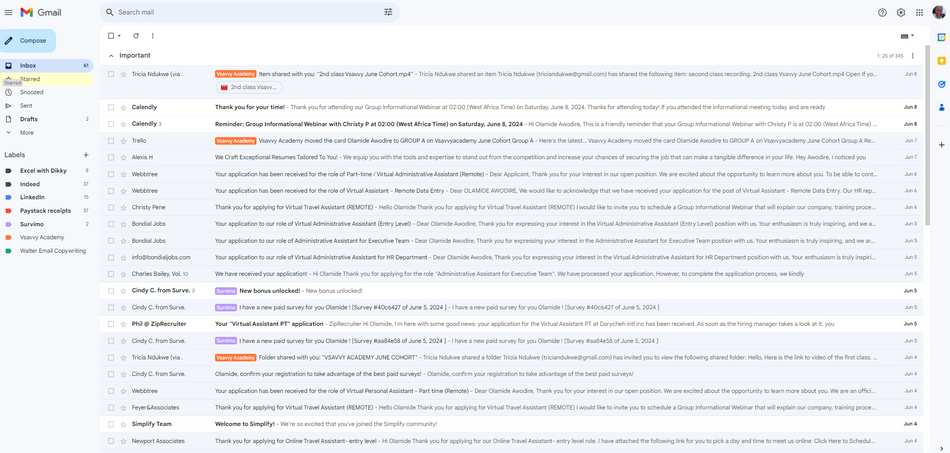Open the main menu hamburger icon
This screenshot has width=950, height=453.
8,12
